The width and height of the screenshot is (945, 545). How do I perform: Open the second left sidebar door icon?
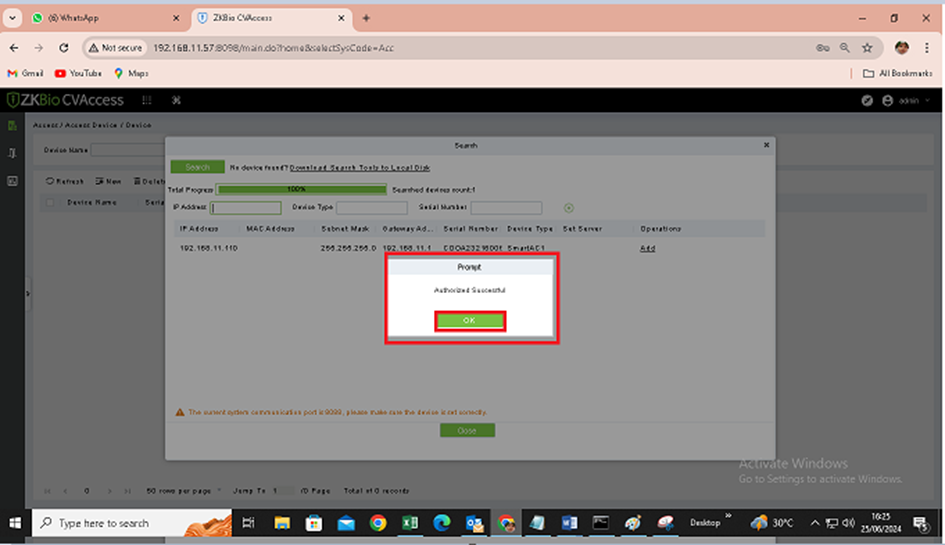click(12, 153)
